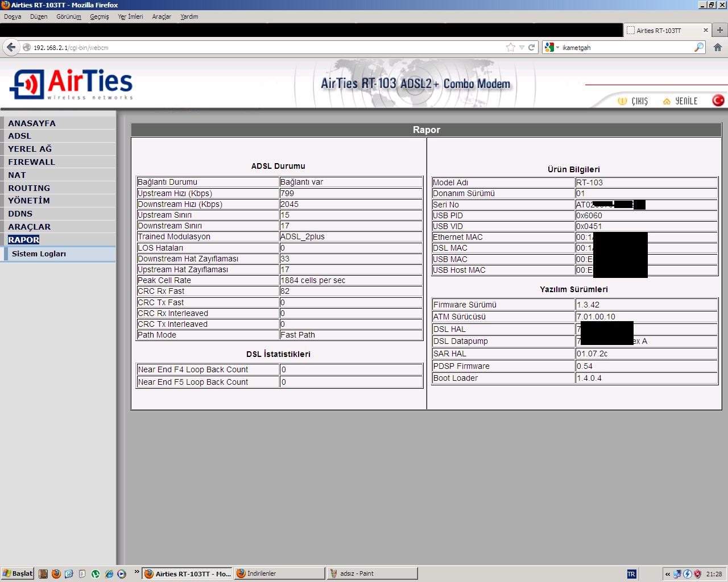This screenshot has width=728, height=582.
Task: Click the address bar showing 192.168.2.1
Action: [264, 48]
